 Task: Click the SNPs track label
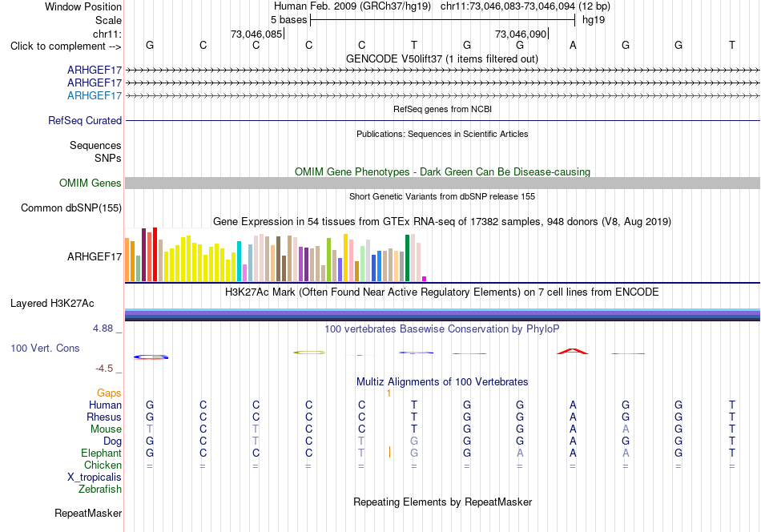[x=108, y=158]
